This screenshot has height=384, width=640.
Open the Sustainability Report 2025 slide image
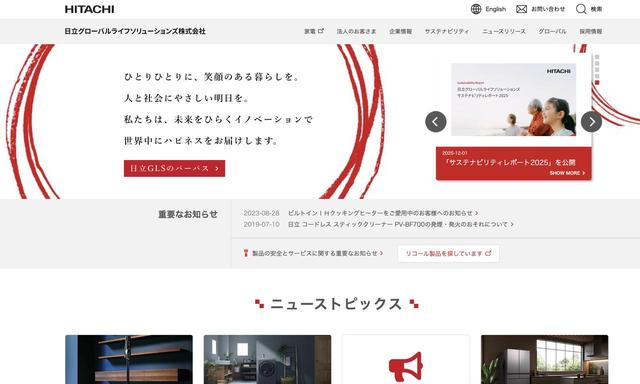pyautogui.click(x=513, y=100)
